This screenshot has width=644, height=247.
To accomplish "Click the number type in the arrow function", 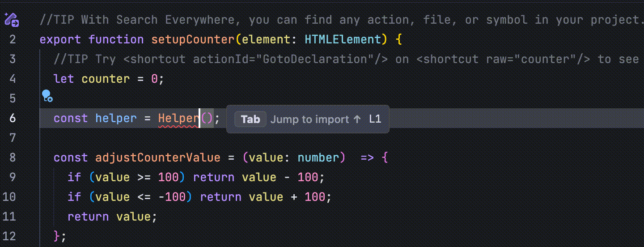I will (318, 158).
